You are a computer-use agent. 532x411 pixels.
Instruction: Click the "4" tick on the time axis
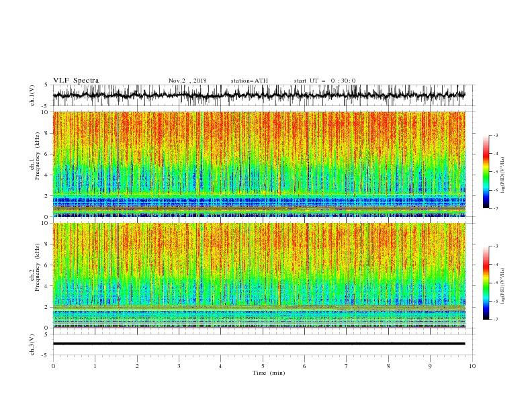(x=220, y=366)
